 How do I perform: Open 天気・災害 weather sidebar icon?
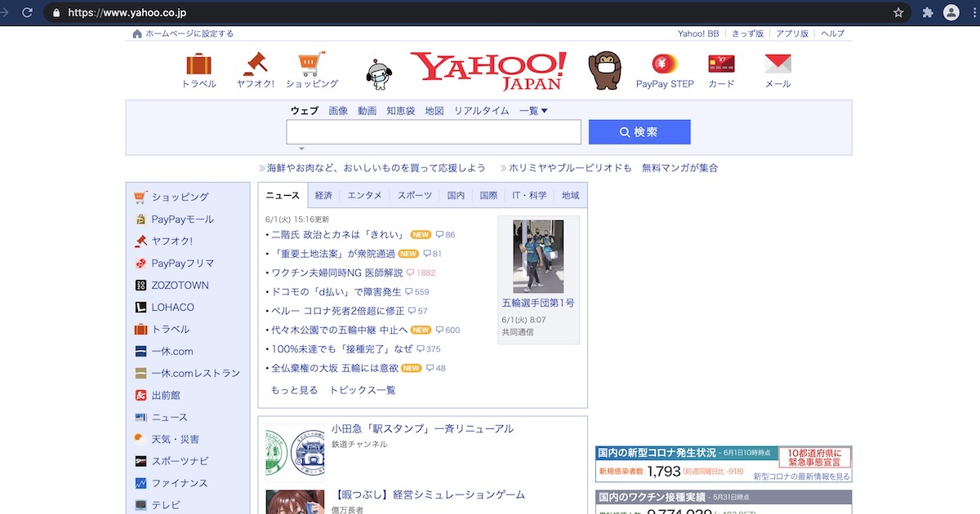139,439
